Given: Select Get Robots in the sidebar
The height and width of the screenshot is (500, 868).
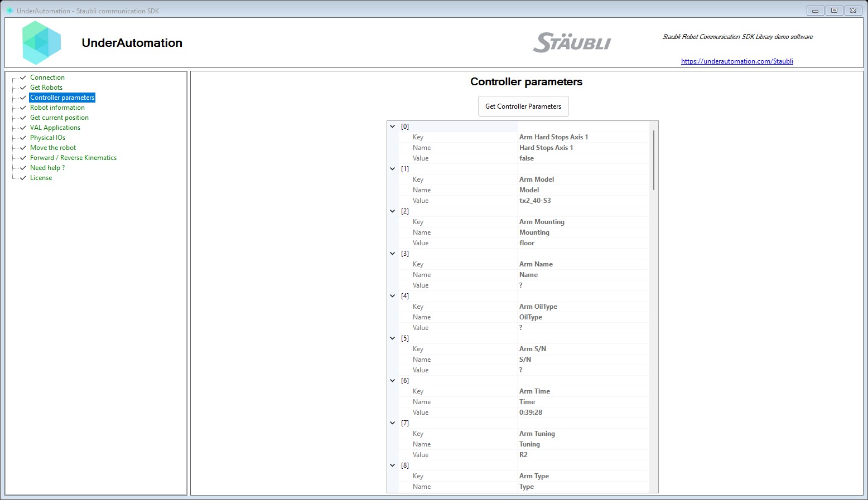Looking at the screenshot, I should coord(46,87).
